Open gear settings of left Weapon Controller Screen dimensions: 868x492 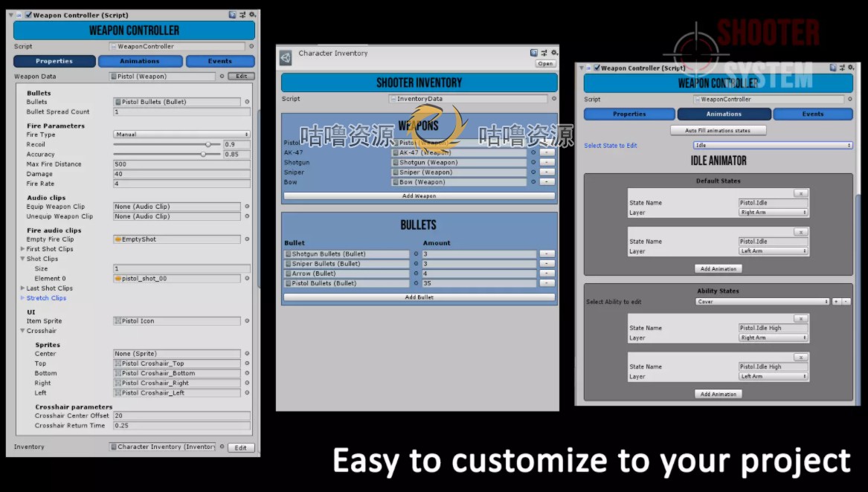pyautogui.click(x=252, y=15)
